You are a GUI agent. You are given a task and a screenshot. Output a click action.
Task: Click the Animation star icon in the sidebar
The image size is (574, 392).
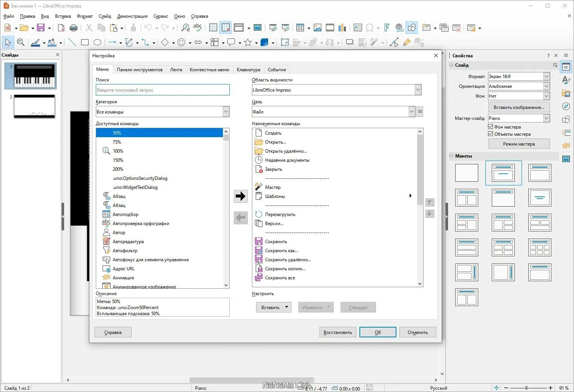tap(566, 145)
